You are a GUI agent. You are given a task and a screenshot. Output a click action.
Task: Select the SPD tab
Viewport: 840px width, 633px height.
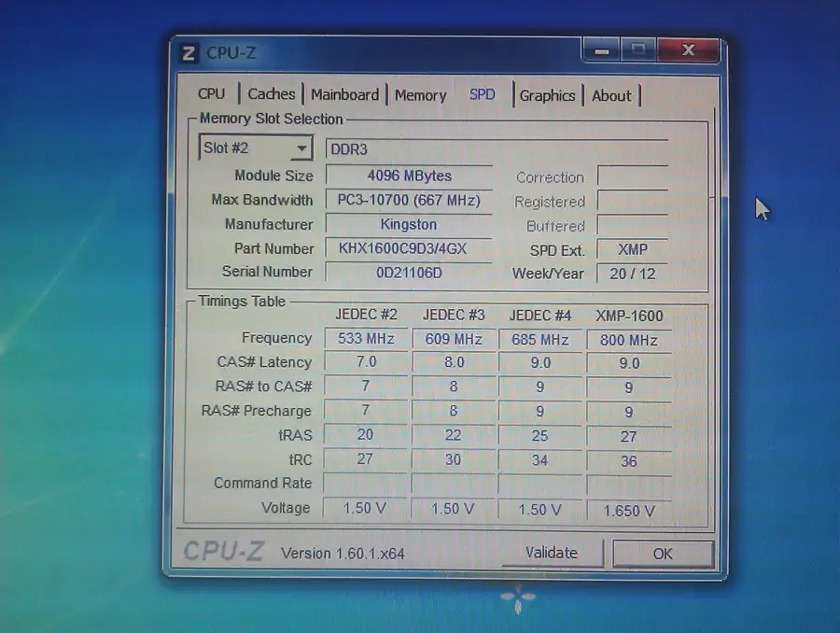[483, 95]
